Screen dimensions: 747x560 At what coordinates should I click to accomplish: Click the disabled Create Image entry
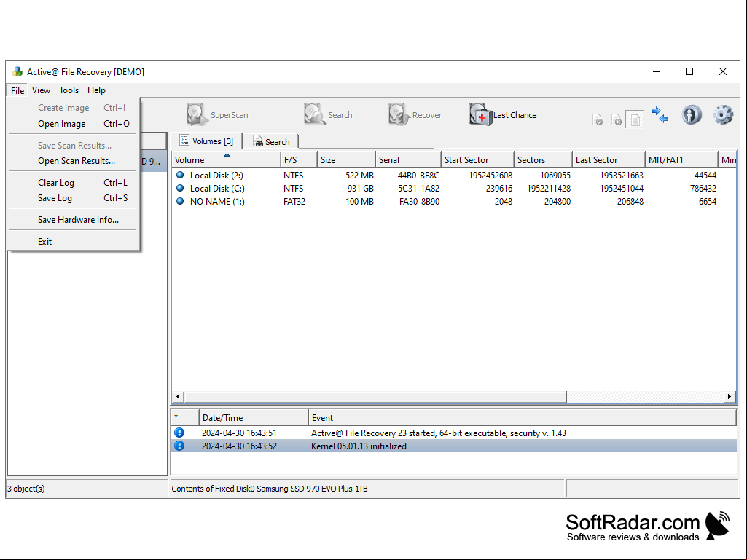point(74,108)
